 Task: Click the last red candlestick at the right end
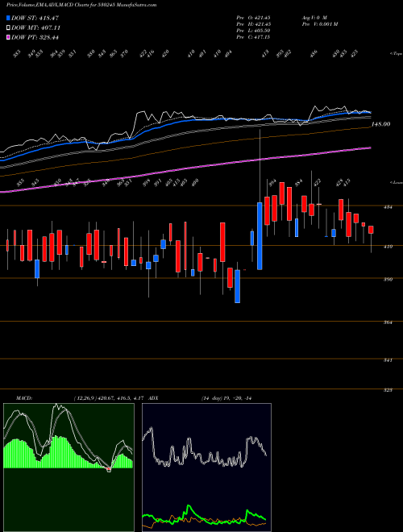click(371, 230)
